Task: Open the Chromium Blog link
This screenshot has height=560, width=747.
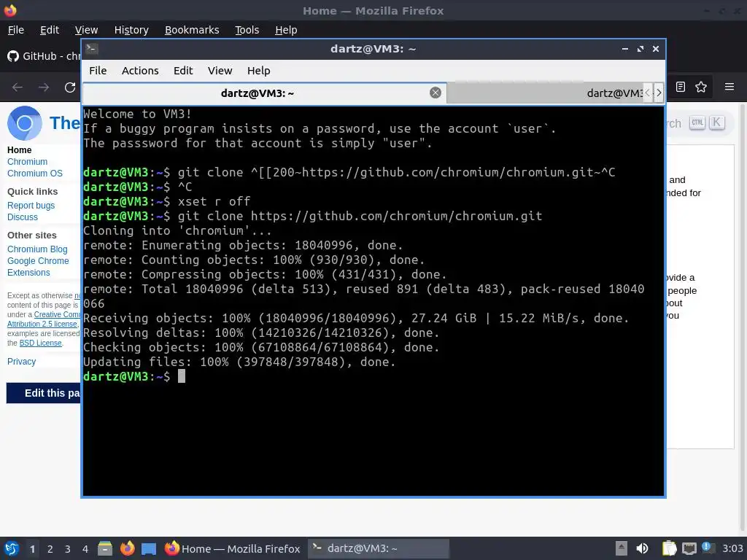Action: click(x=37, y=249)
